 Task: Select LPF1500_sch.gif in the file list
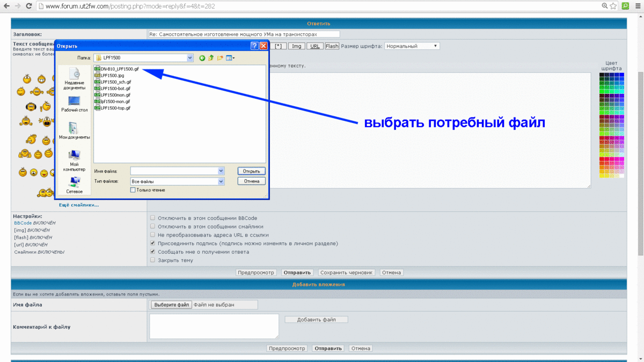(115, 82)
